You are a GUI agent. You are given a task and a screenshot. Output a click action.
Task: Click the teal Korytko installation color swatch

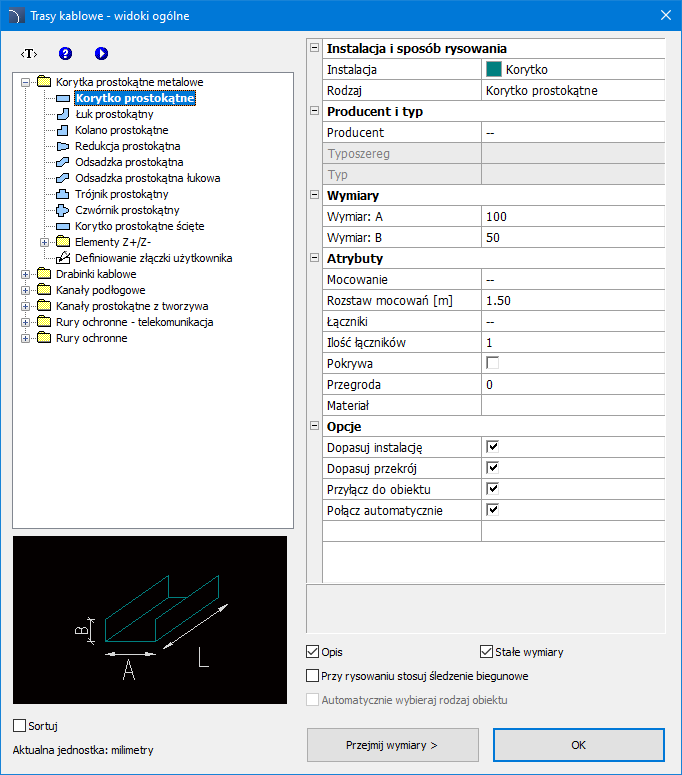tap(494, 70)
